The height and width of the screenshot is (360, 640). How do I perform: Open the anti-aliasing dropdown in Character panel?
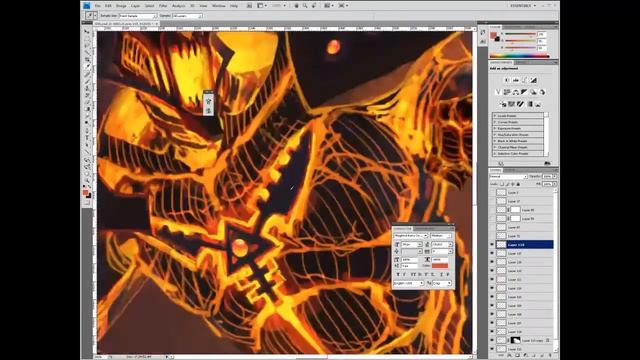coord(442,283)
